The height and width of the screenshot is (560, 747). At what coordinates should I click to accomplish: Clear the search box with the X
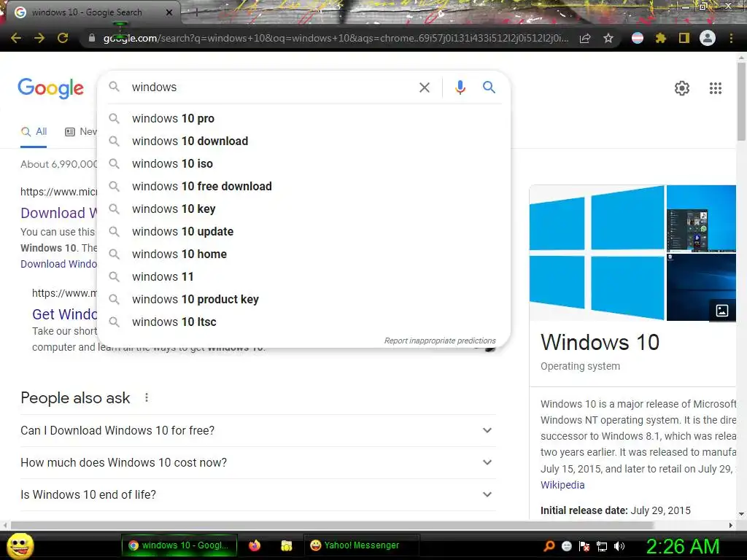point(425,87)
